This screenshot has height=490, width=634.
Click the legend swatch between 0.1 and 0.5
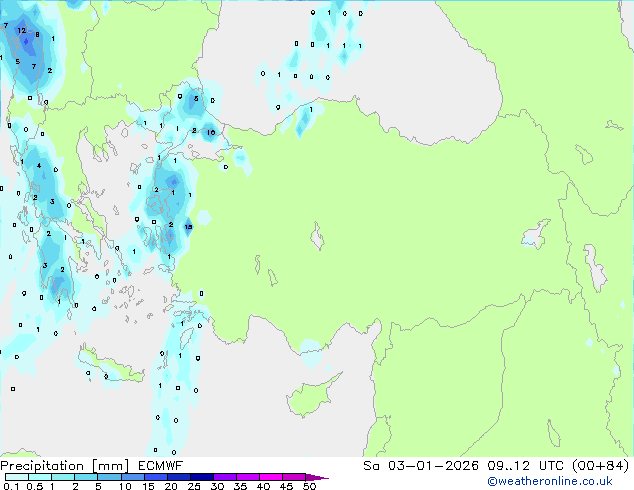tap(17, 477)
